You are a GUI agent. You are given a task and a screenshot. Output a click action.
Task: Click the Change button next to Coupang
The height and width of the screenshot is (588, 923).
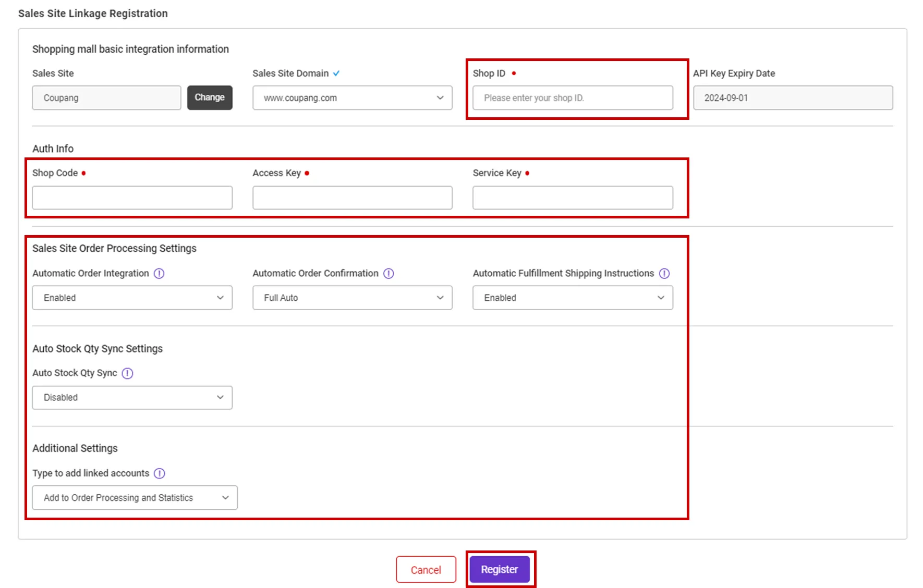(210, 97)
